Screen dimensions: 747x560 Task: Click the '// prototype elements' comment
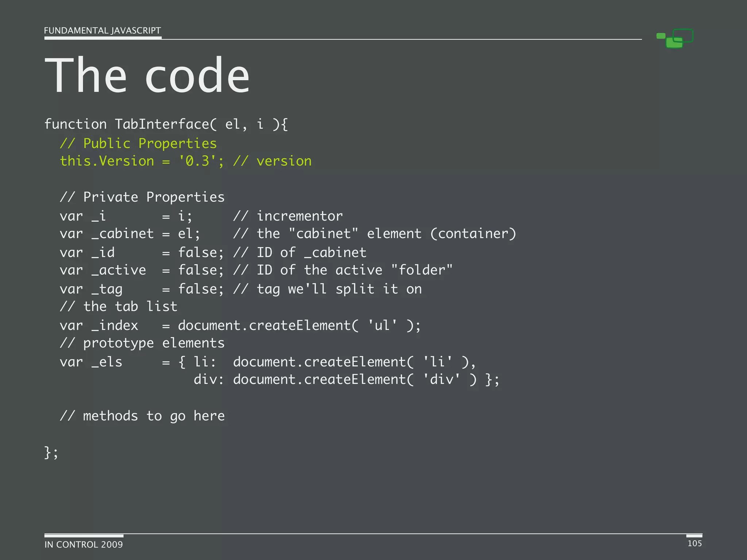[142, 343]
